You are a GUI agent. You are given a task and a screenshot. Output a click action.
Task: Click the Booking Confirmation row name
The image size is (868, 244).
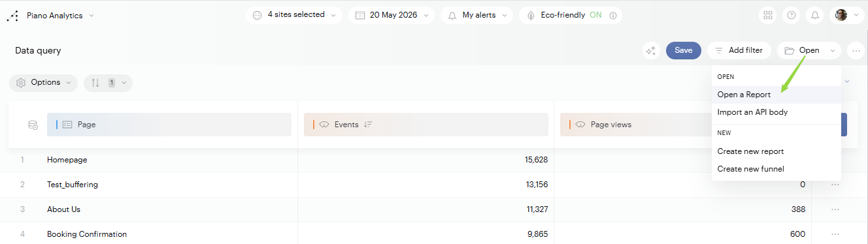point(87,234)
